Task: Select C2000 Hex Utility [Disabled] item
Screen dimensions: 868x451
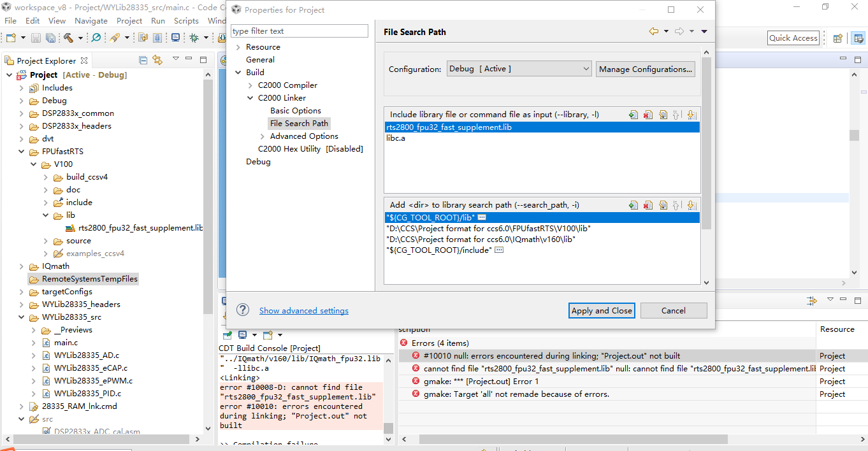Action: (310, 149)
